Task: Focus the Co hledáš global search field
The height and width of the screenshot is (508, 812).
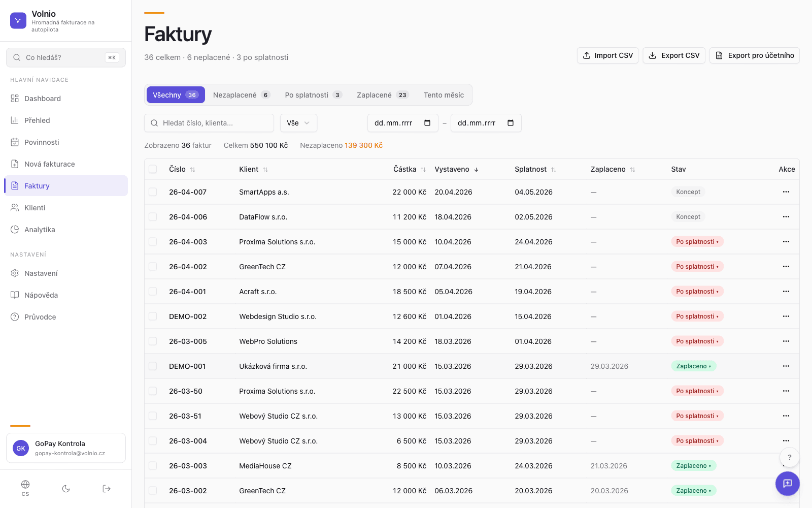Action: coord(66,57)
